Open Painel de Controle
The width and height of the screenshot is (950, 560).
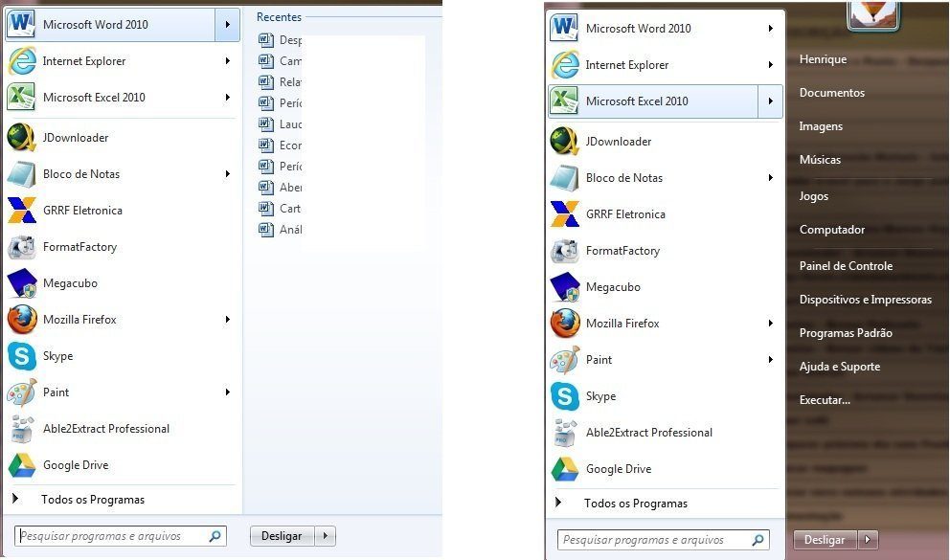(846, 266)
